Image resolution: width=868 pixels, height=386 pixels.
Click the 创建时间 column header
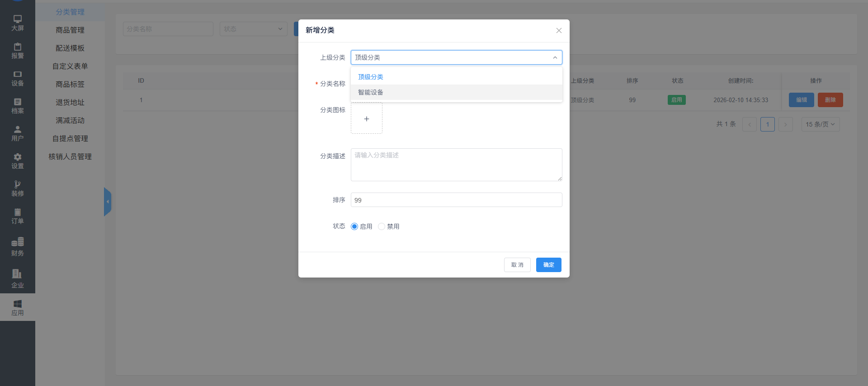point(741,81)
